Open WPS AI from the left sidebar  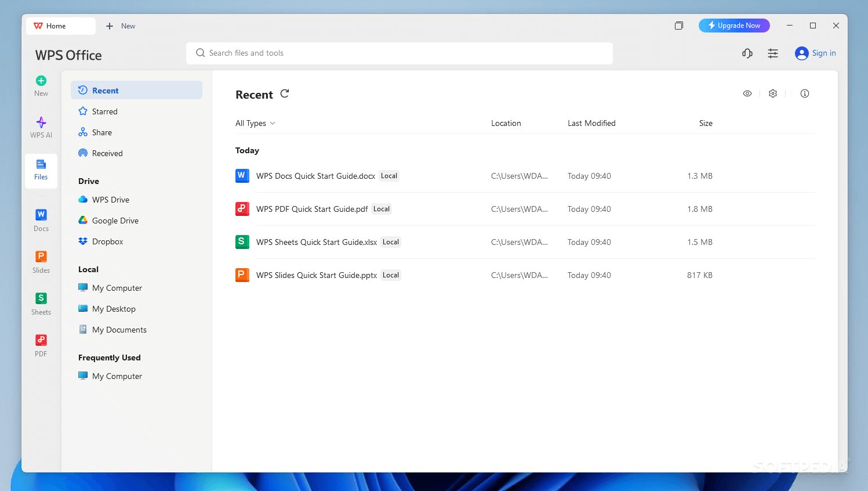pos(41,127)
